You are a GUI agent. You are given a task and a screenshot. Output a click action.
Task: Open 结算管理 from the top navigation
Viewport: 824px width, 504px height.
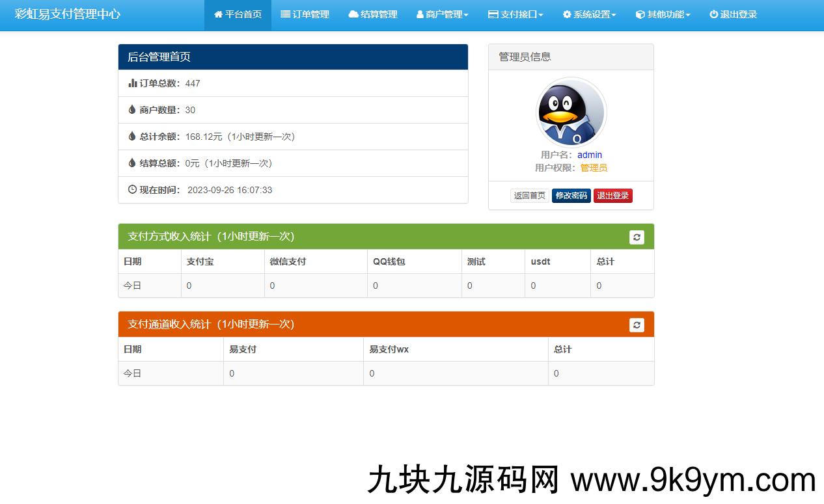tap(373, 14)
